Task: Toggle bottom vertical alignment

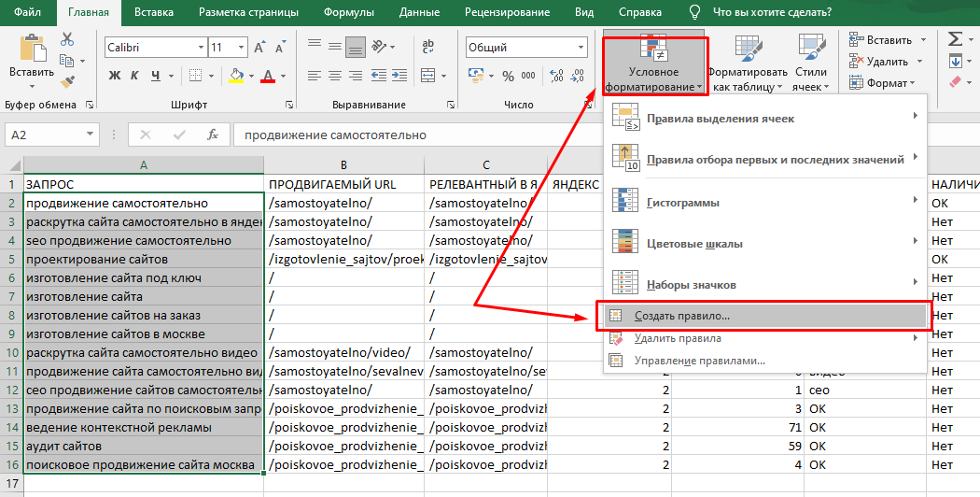Action: point(356,47)
